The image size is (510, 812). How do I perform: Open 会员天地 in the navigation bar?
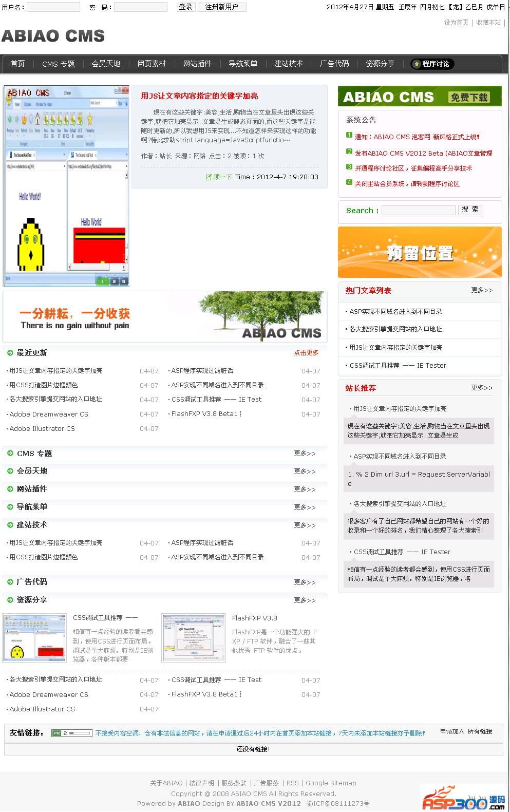(106, 64)
